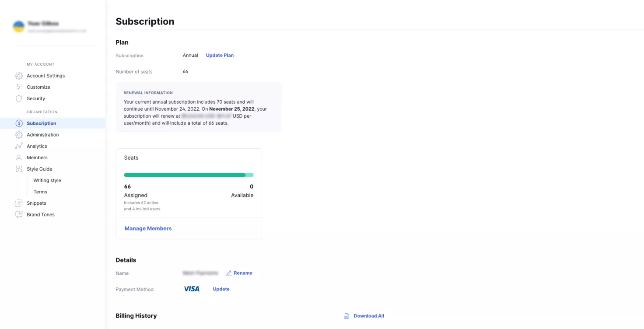
Task: Click the Download All document icon
Action: tap(346, 315)
